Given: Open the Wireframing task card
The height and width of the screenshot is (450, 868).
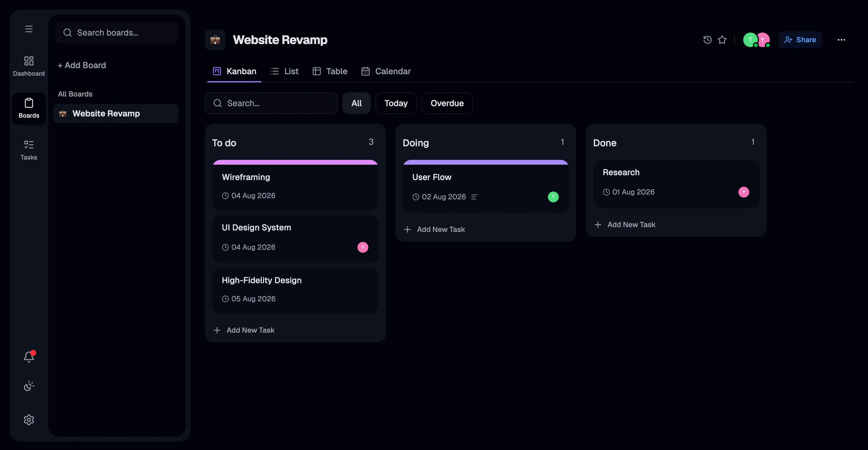Looking at the screenshot, I should click(295, 185).
